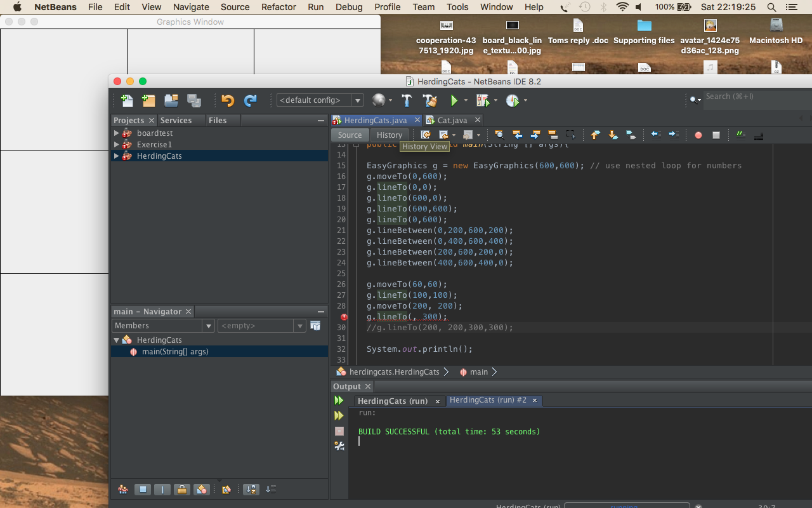Click the Open Project folder icon
The image size is (812, 508).
[171, 100]
